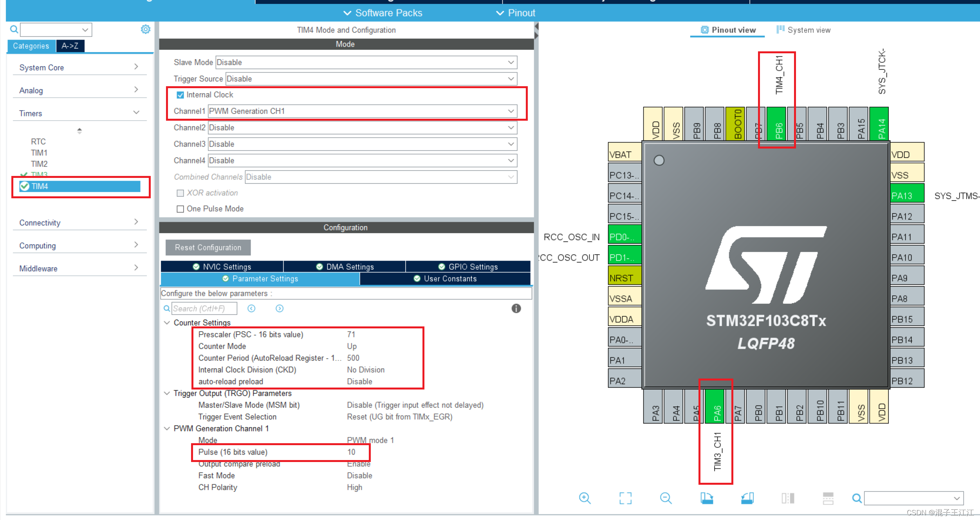Click the fit-to-screen frame icon
Image resolution: width=980 pixels, height=520 pixels.
point(625,498)
